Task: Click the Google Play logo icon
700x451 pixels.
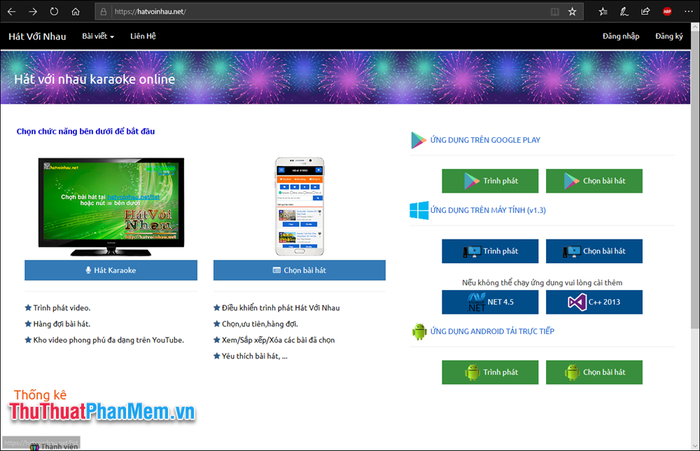Action: (x=419, y=140)
